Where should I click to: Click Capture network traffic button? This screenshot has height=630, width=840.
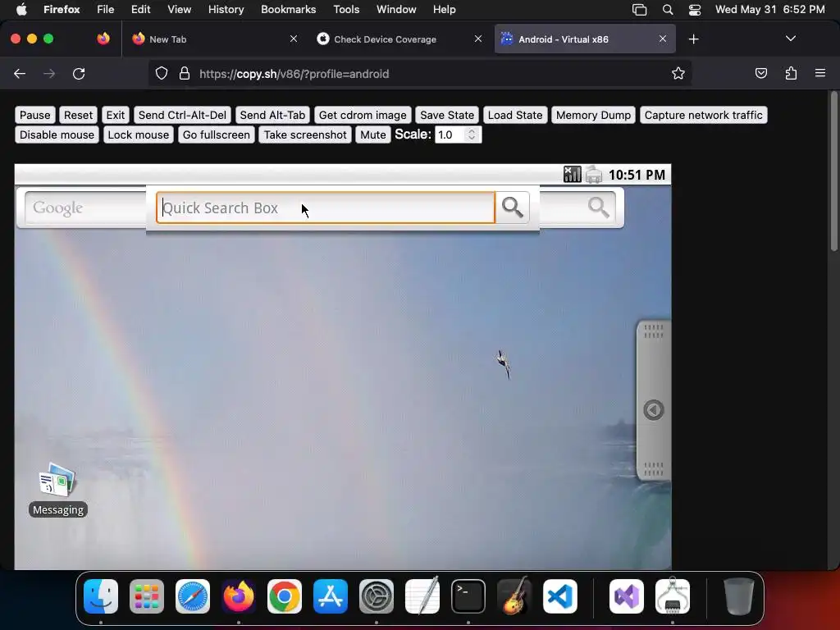703,115
